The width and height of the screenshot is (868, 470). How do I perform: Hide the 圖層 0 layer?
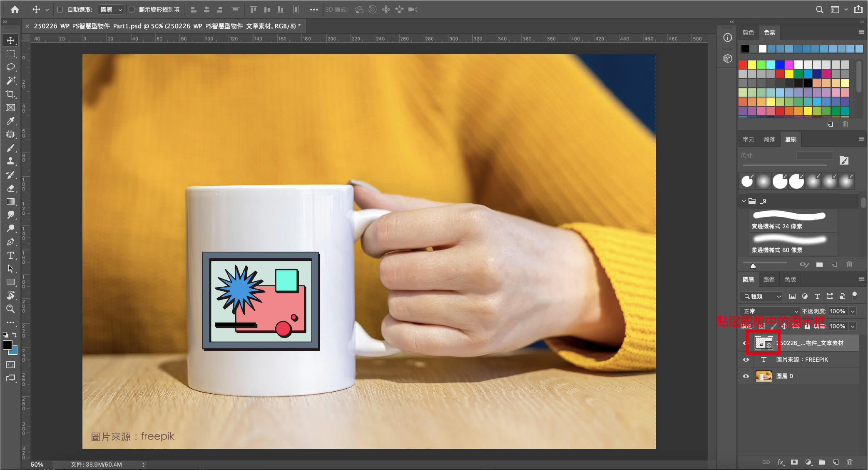[x=746, y=376]
